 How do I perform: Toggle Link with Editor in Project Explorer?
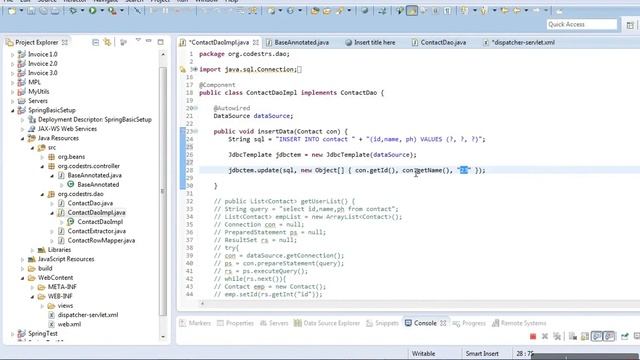[107, 42]
